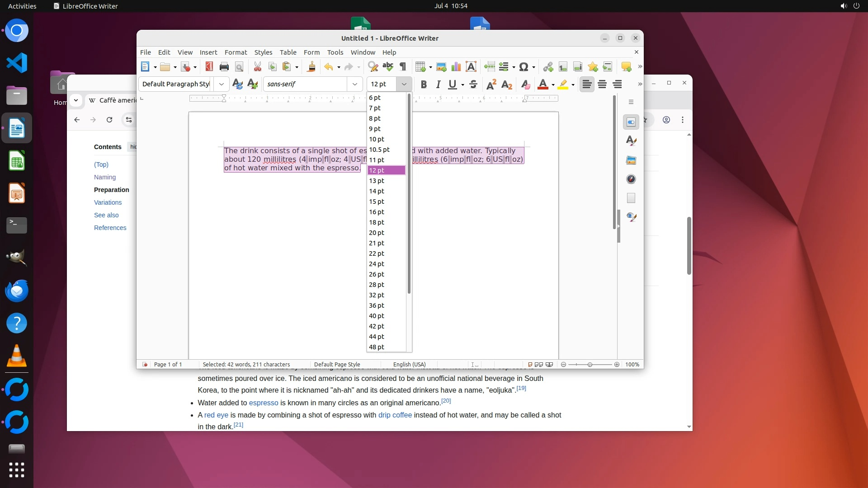The height and width of the screenshot is (488, 868).
Task: Toggle formatting marks pilcrow button
Action: coord(403,67)
